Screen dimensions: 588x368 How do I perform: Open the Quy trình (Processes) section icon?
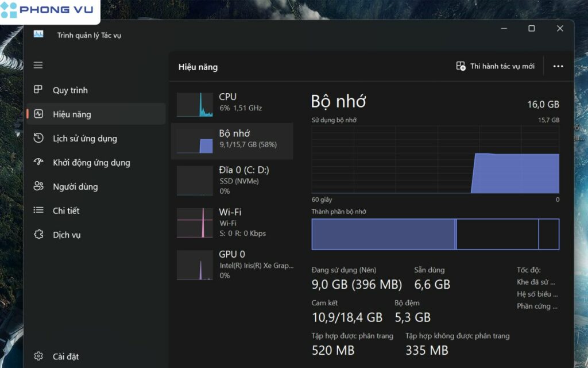click(x=38, y=90)
